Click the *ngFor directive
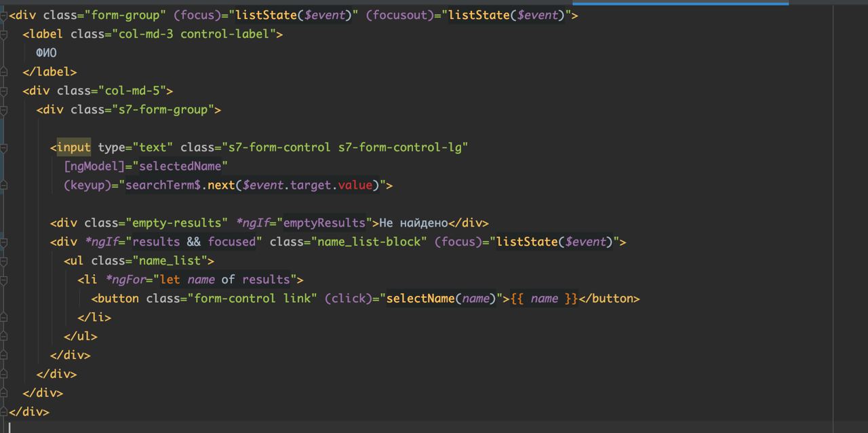The height and width of the screenshot is (433, 868). tap(125, 280)
